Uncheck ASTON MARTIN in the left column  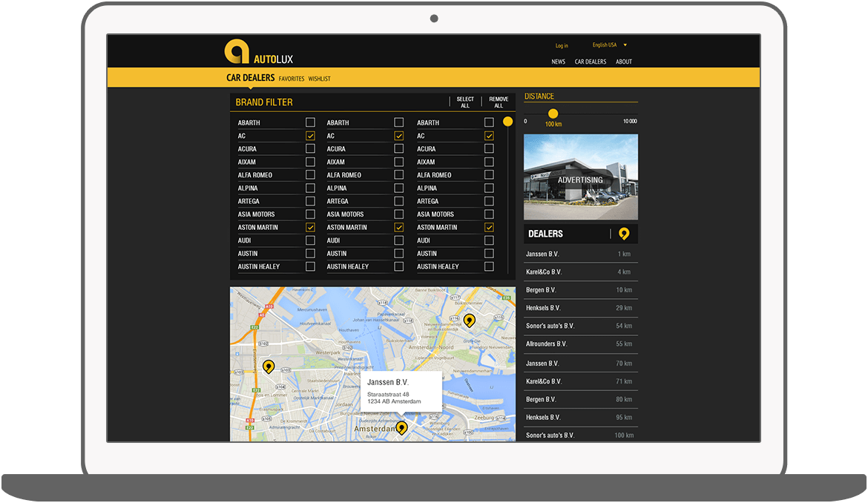310,227
